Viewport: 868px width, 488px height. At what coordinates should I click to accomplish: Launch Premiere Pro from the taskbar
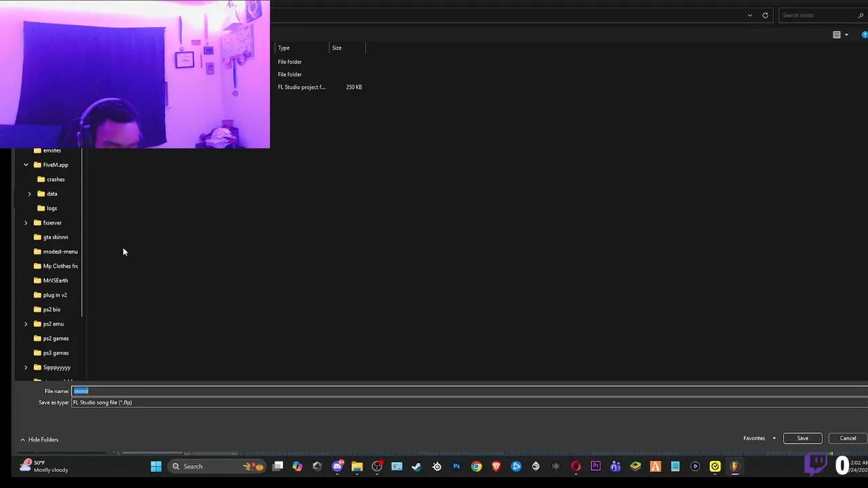[x=595, y=466]
